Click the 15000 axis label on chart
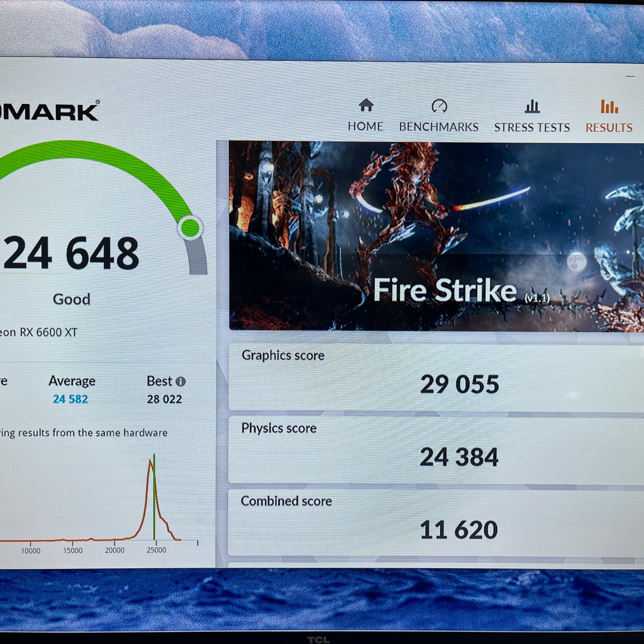Screen dimensions: 644x644 pos(73,551)
